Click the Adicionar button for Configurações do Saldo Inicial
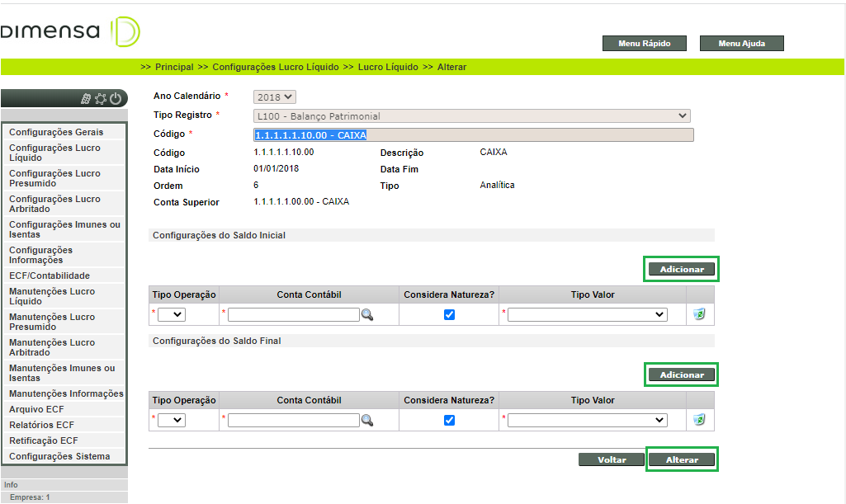 [680, 269]
